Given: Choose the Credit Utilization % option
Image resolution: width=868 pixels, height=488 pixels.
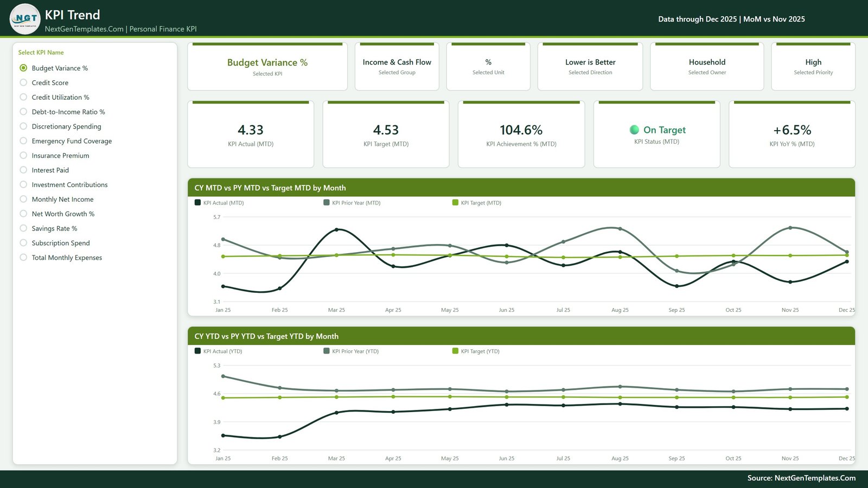Looking at the screenshot, I should pyautogui.click(x=23, y=97).
